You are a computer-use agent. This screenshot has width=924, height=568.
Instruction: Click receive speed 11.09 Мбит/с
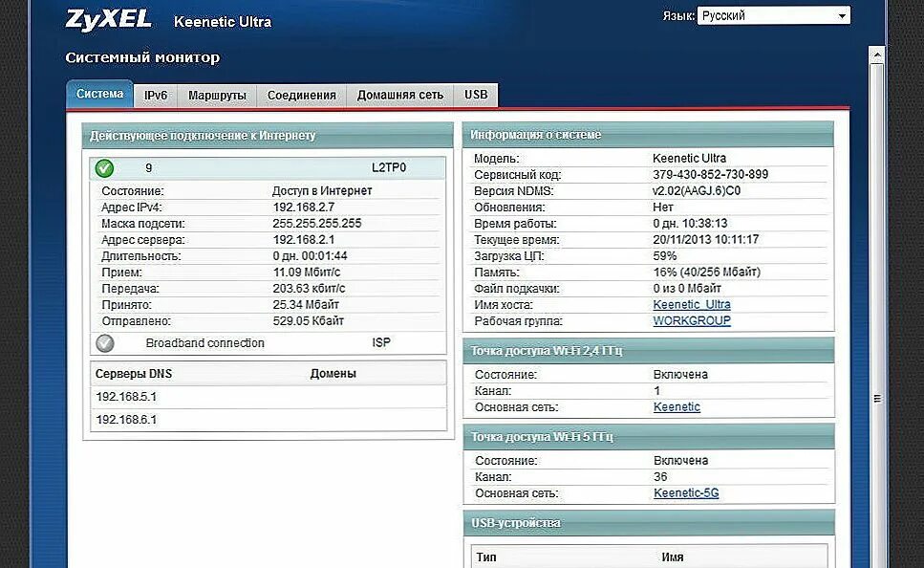click(307, 272)
